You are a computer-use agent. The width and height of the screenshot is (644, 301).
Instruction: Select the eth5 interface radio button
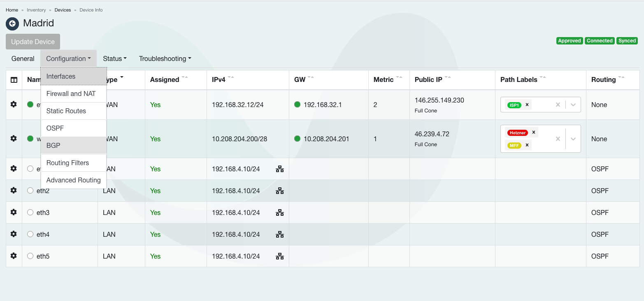pos(30,256)
